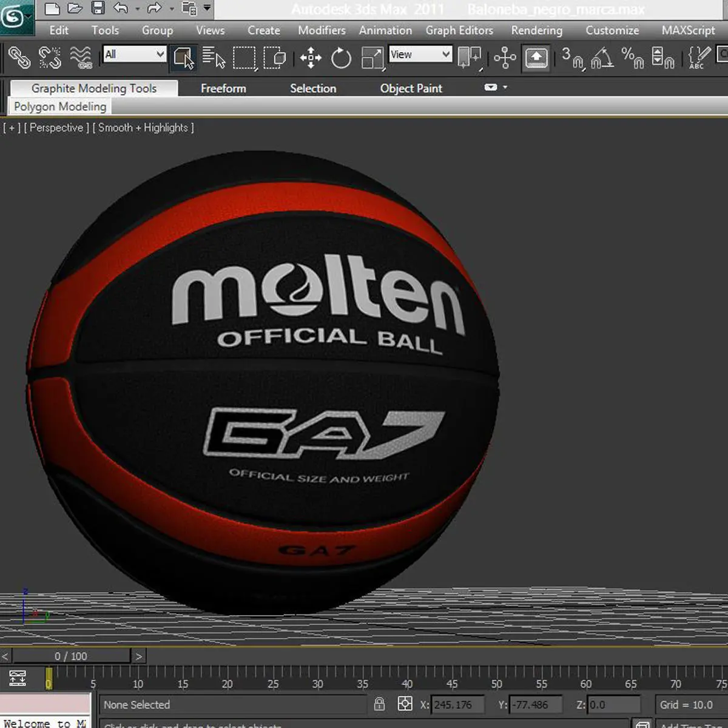Click the 0 / 100 time slider handle
The height and width of the screenshot is (728, 728).
click(x=71, y=656)
